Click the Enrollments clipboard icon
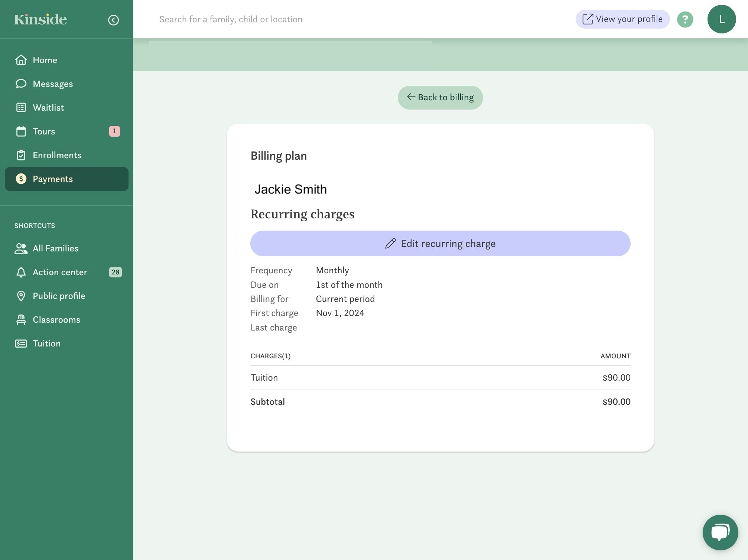This screenshot has height=560, width=748. coord(21,155)
